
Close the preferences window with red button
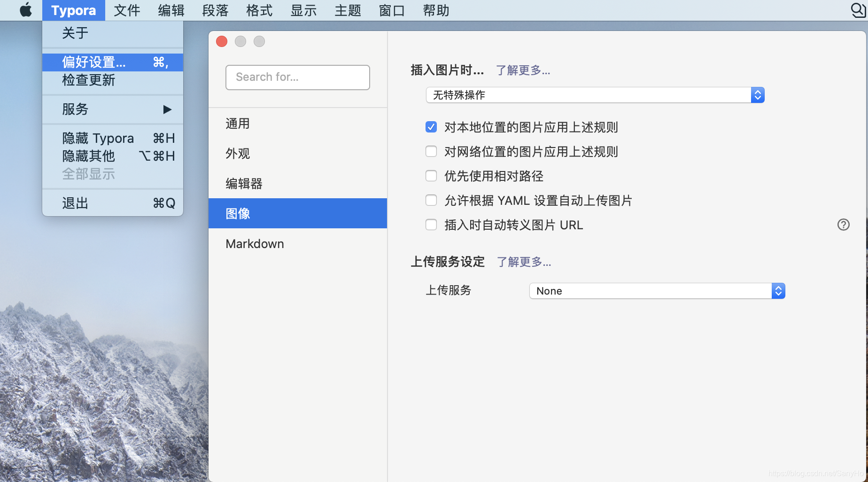(222, 41)
